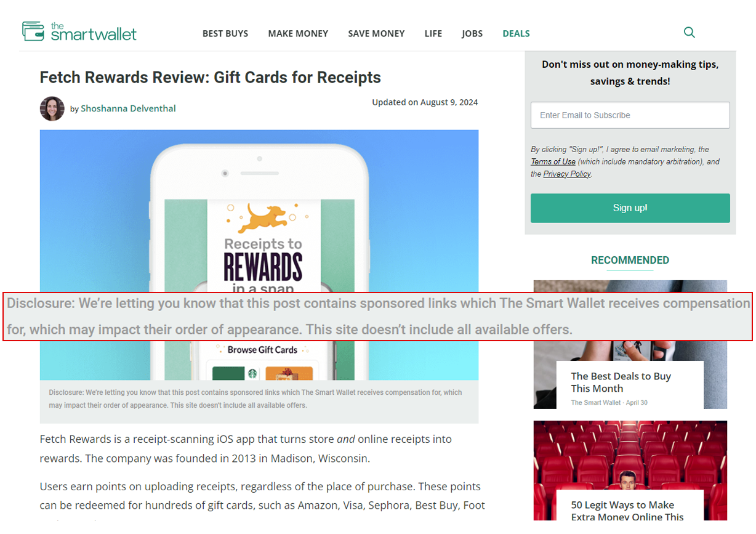View the Privacy Policy page
Image resolution: width=756 pixels, height=534 pixels.
tap(566, 174)
